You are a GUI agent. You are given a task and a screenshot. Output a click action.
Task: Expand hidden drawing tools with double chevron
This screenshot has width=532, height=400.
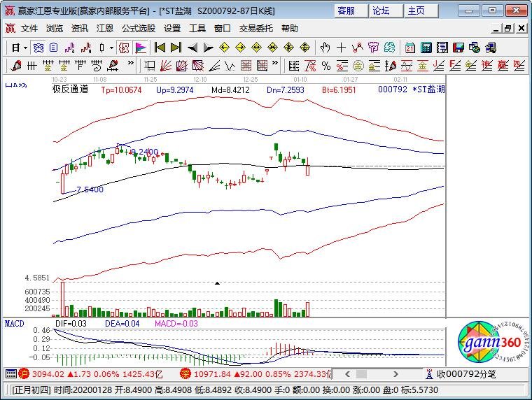coord(131,63)
